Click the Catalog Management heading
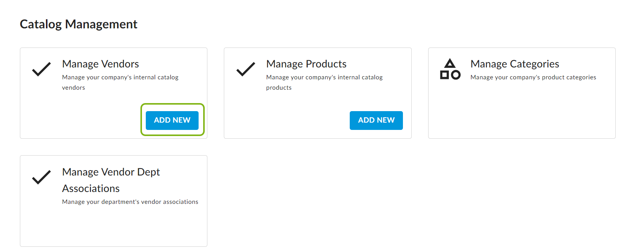 (78, 24)
